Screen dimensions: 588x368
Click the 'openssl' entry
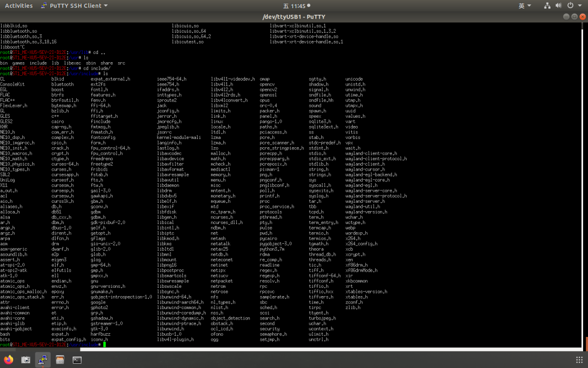click(268, 95)
